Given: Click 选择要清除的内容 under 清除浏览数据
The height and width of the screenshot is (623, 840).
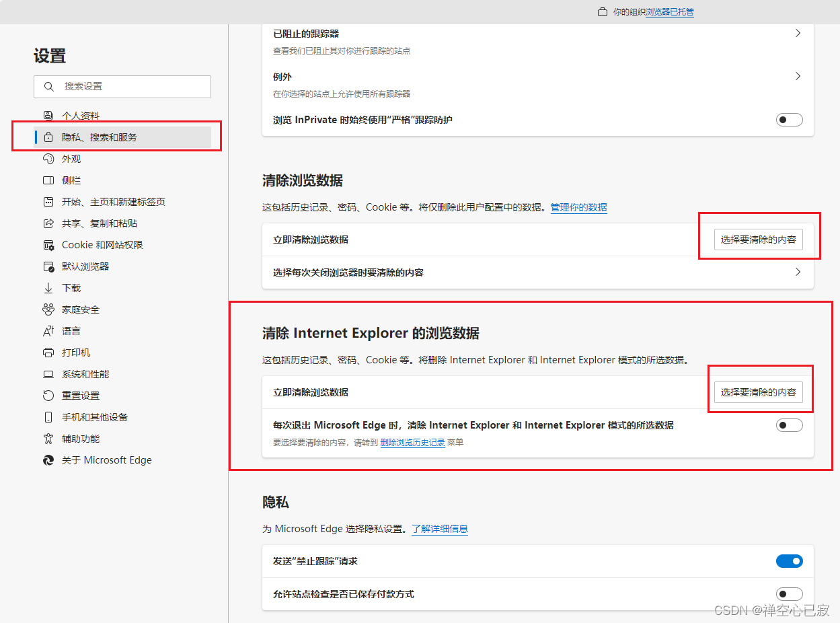Looking at the screenshot, I should [x=758, y=240].
